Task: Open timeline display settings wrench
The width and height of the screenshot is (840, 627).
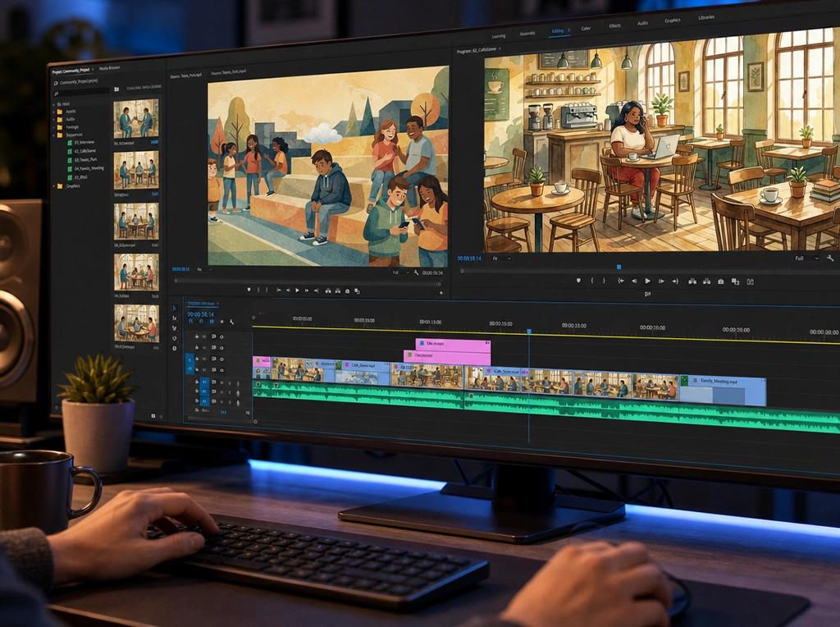Action: click(x=231, y=322)
